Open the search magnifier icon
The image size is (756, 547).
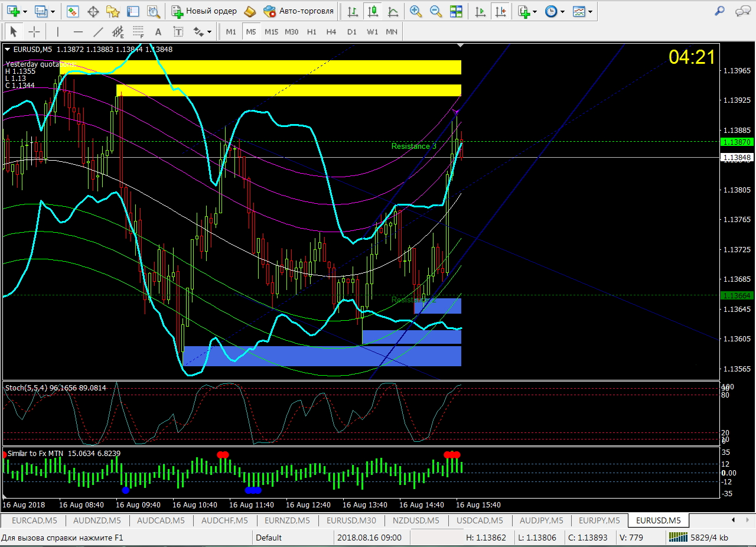(x=719, y=11)
